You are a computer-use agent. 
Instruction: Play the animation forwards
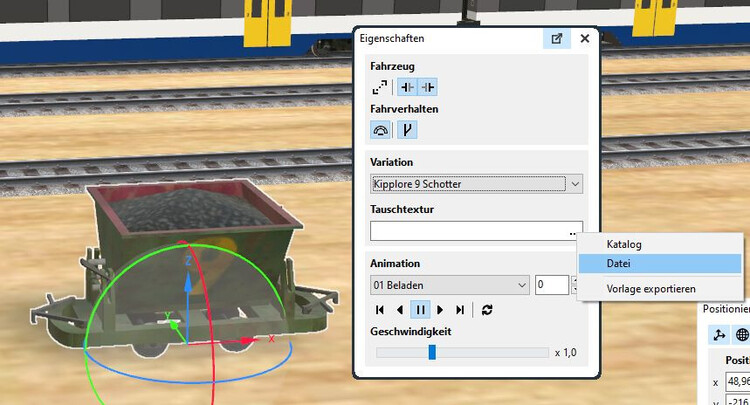pyautogui.click(x=440, y=310)
